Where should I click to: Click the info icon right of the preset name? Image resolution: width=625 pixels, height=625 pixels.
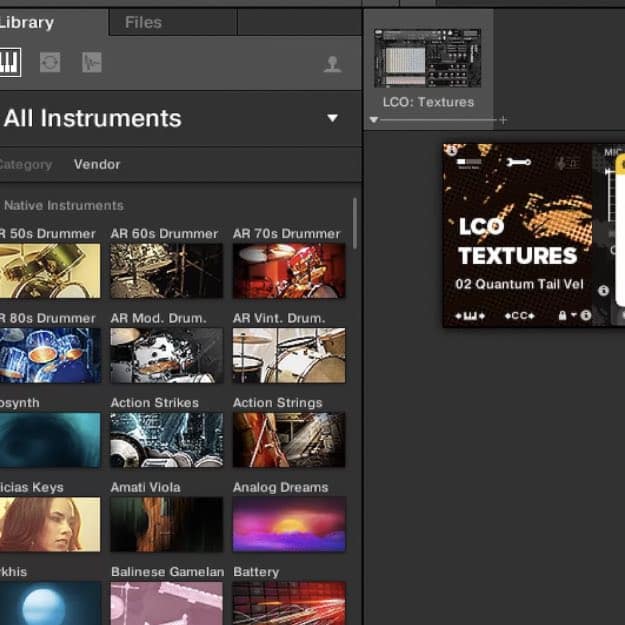603,291
